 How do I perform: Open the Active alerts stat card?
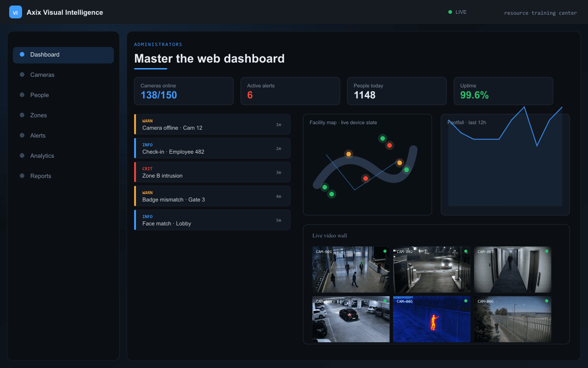click(x=290, y=91)
